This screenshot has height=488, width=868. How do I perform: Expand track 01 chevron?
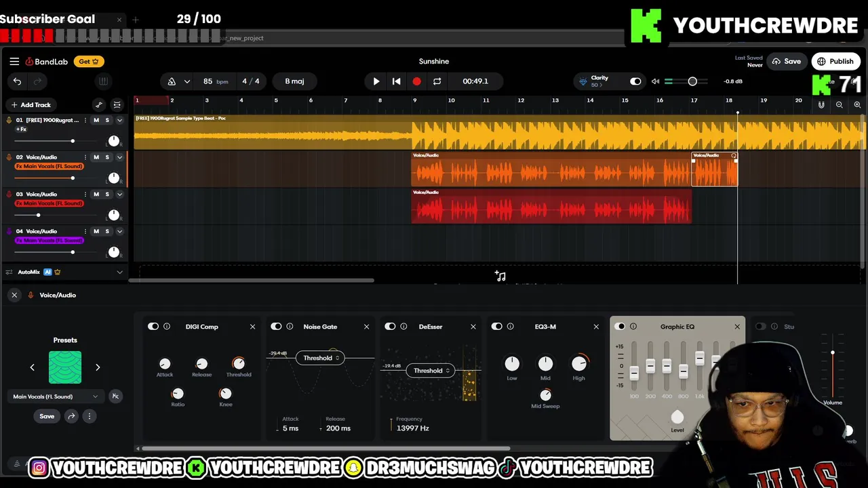coord(119,120)
